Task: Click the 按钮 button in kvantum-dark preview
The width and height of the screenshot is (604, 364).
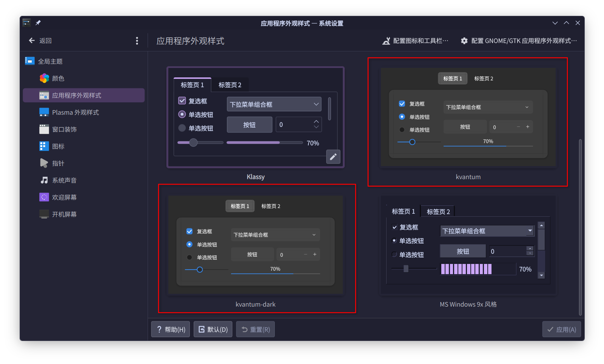Action: [252, 254]
